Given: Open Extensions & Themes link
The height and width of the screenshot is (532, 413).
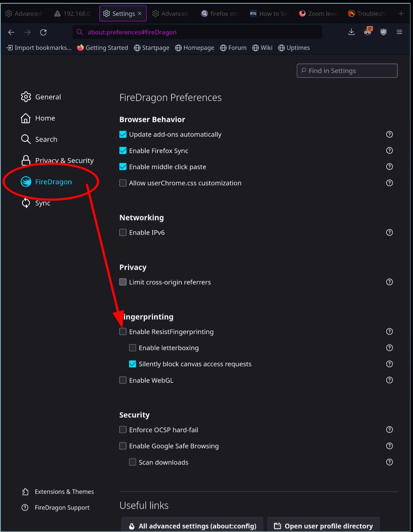Looking at the screenshot, I should click(x=58, y=492).
